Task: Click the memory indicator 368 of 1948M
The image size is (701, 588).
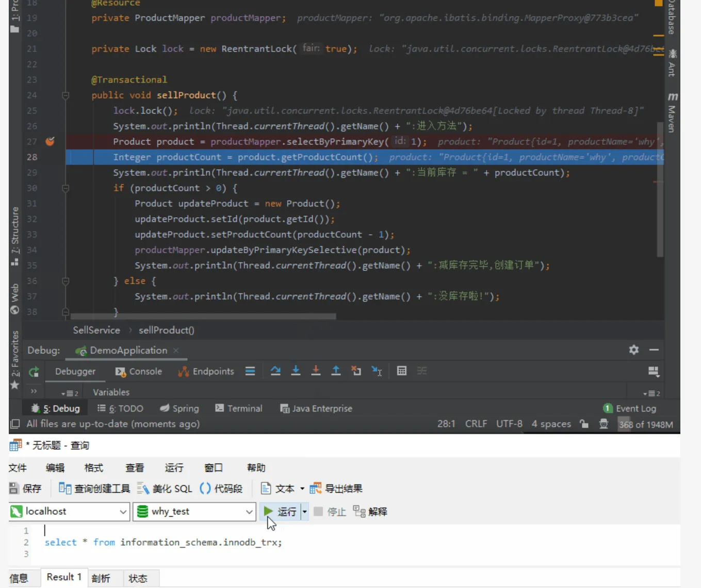Action: tap(646, 424)
